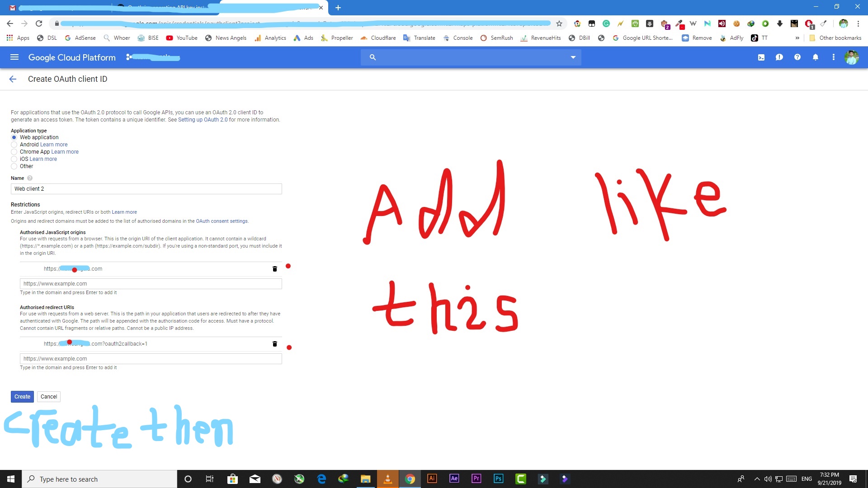Open the Help question mark icon
Image resolution: width=868 pixels, height=488 pixels.
coord(797,57)
